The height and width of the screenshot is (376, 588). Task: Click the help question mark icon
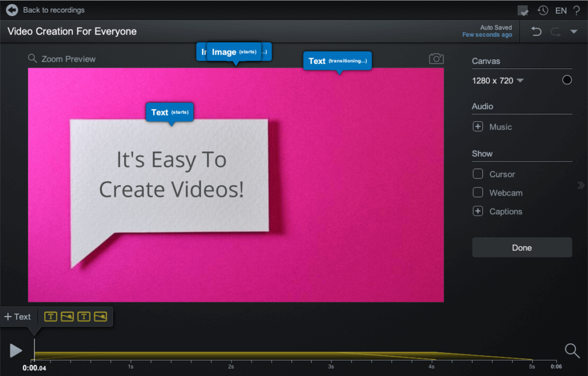[x=576, y=10]
